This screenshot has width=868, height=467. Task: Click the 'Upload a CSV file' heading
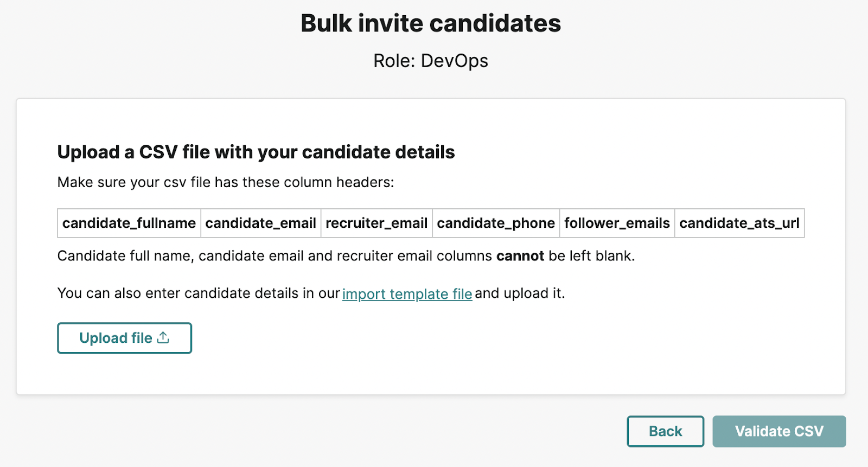(256, 152)
